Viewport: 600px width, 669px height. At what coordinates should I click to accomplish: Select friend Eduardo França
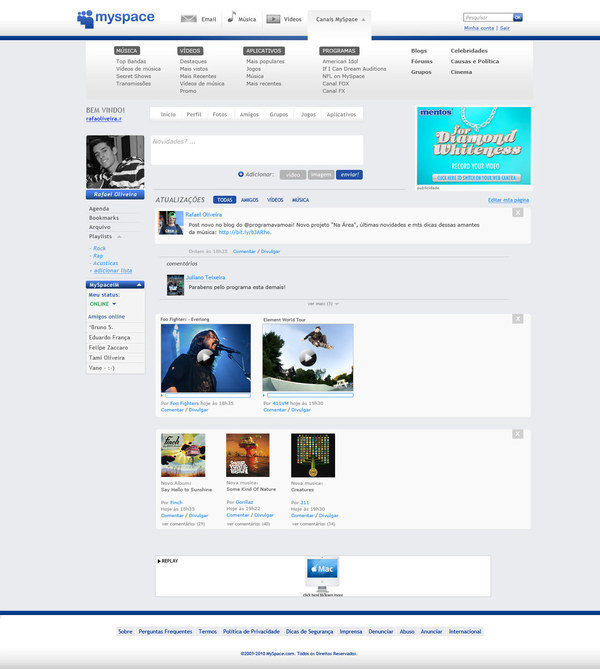(109, 337)
